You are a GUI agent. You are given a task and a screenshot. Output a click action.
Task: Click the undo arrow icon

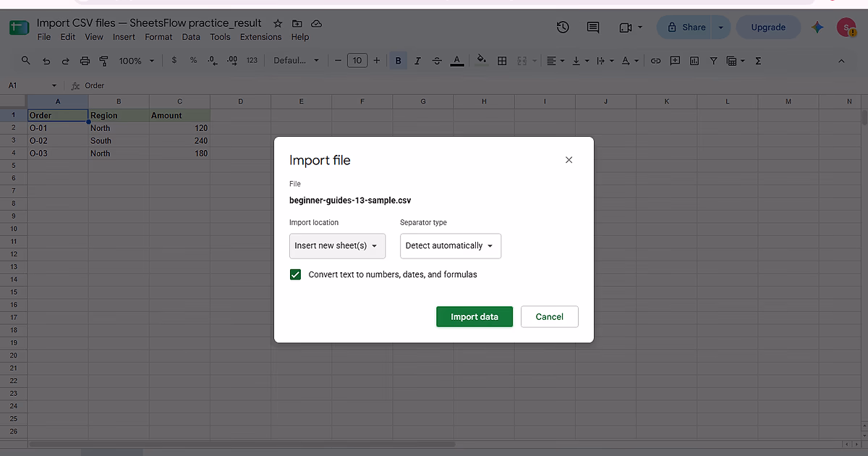pyautogui.click(x=46, y=61)
